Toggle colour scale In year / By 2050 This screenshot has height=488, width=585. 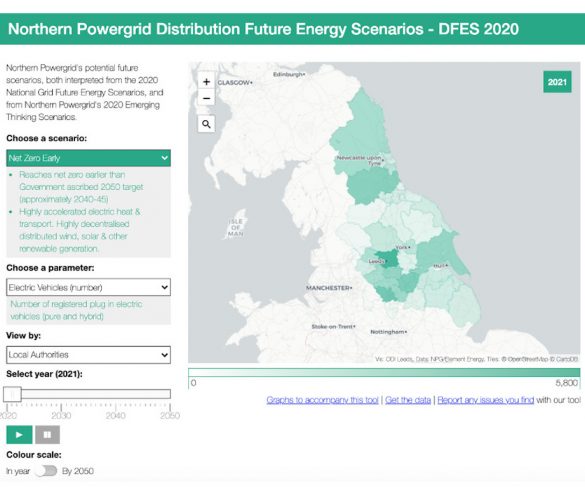tap(46, 471)
